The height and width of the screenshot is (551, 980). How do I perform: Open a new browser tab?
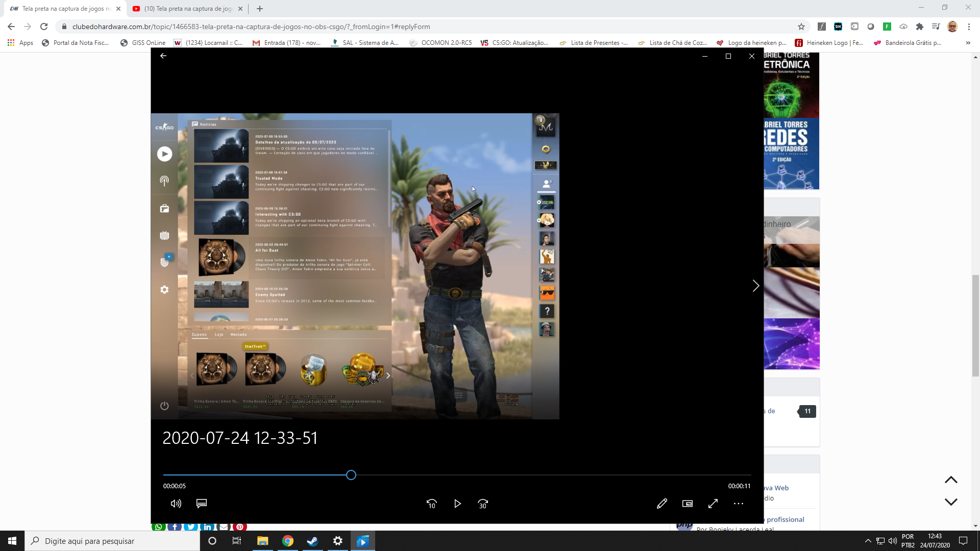click(x=260, y=9)
